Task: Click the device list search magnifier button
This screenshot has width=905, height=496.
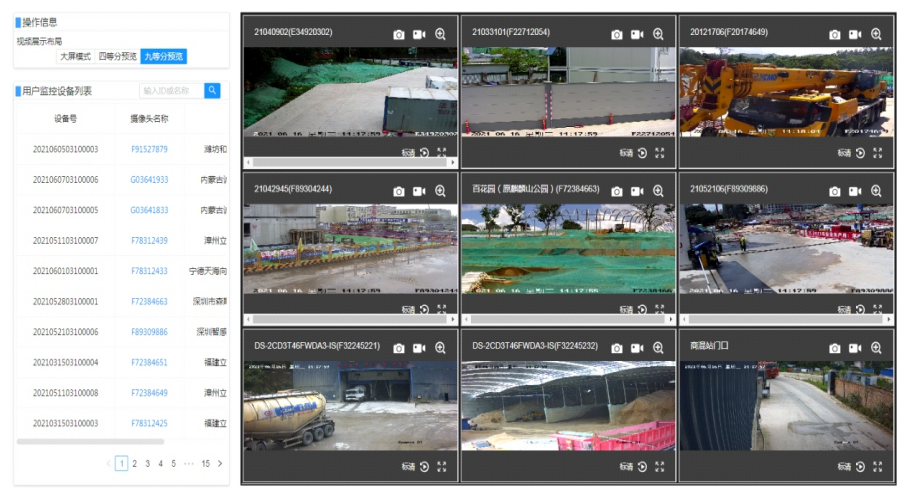Action: [212, 91]
